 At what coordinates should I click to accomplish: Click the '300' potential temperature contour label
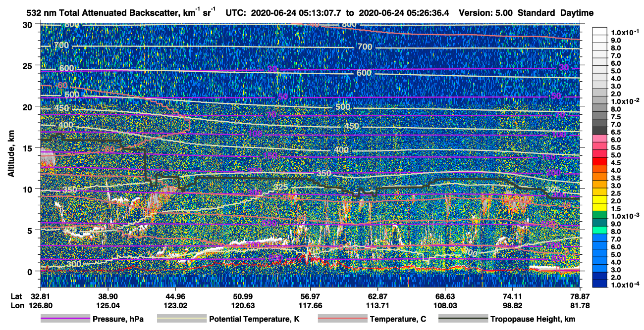pos(73,264)
